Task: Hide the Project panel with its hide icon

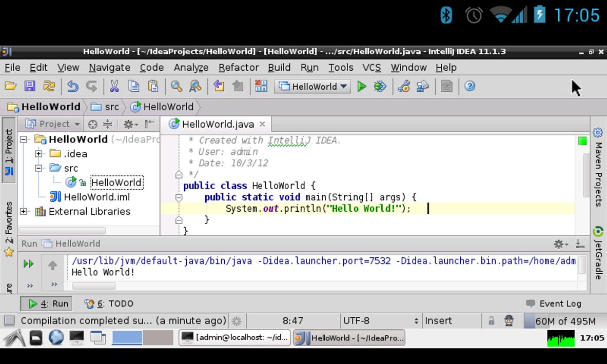Action: [149, 124]
